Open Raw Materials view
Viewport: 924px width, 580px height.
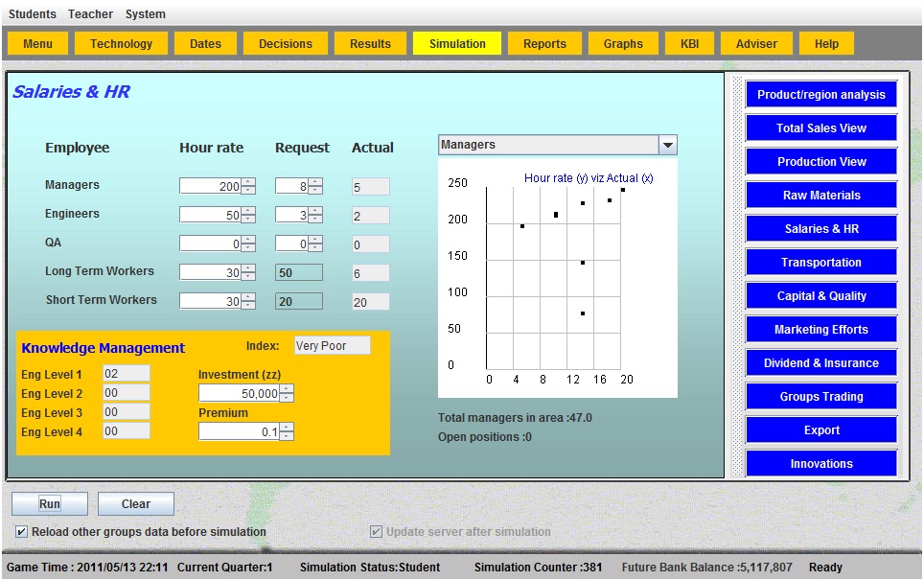(821, 196)
